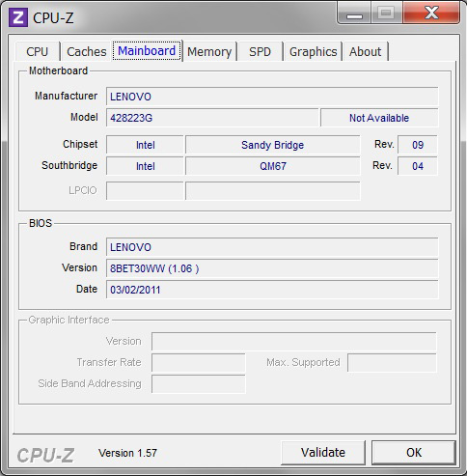Click the QM67 southbridge field
467x476 pixels.
click(x=273, y=166)
